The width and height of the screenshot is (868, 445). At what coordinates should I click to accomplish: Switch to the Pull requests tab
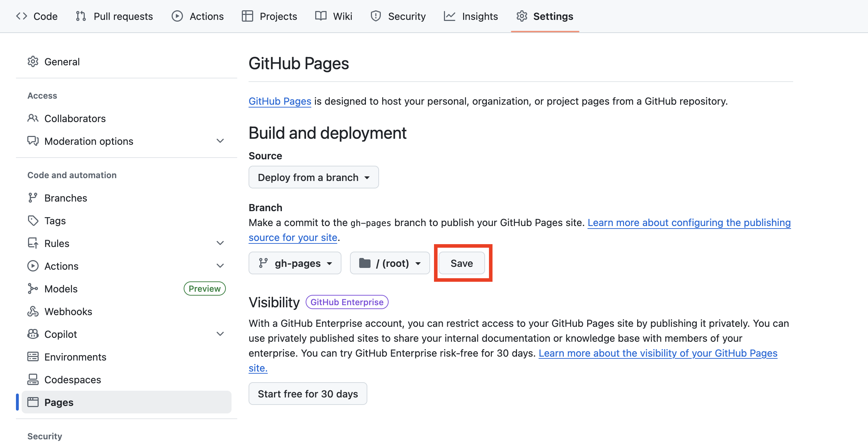pyautogui.click(x=114, y=16)
